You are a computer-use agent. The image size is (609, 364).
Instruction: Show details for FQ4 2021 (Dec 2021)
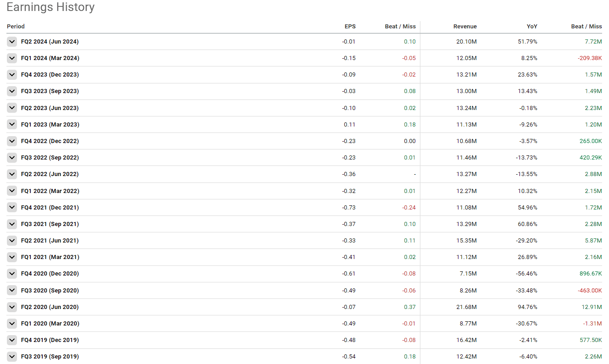12,208
